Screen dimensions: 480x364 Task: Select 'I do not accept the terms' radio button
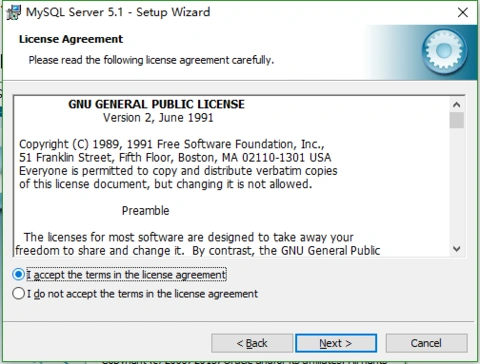pyautogui.click(x=18, y=294)
